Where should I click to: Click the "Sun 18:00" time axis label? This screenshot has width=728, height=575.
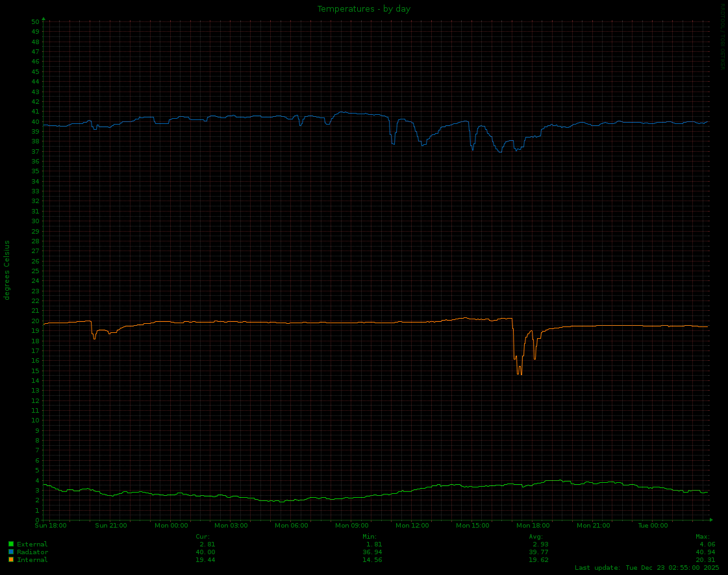pyautogui.click(x=51, y=526)
